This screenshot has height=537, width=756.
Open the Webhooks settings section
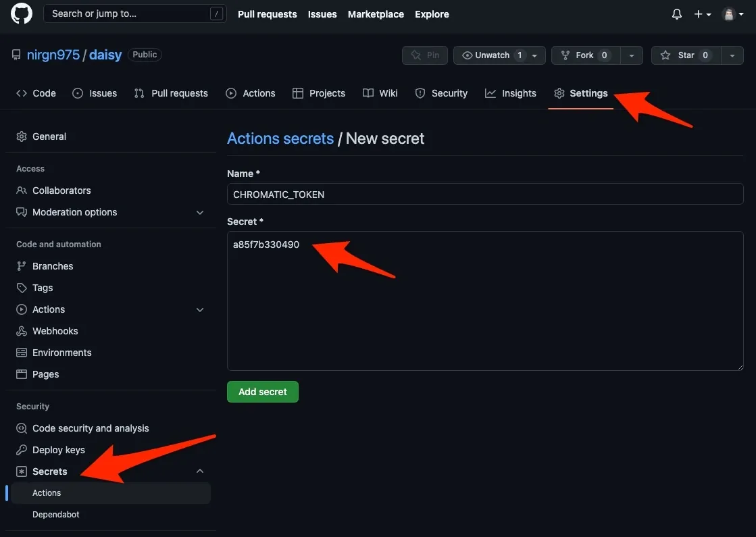point(54,330)
